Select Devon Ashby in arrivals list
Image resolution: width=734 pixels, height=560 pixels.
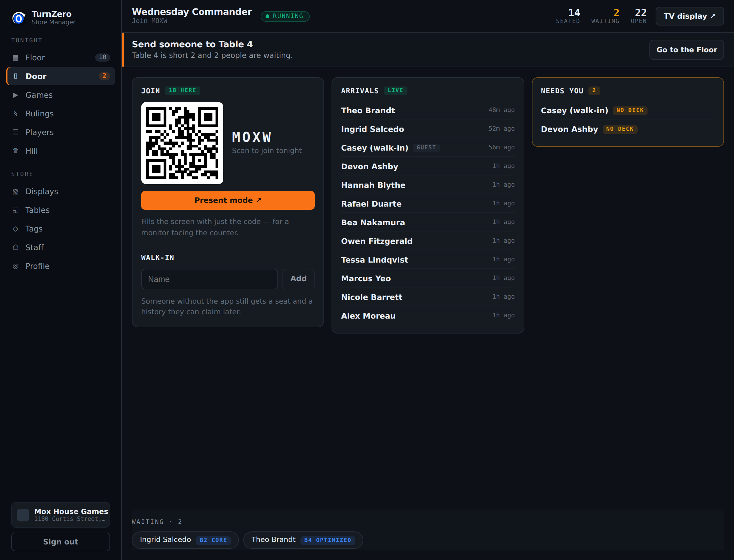coord(427,166)
